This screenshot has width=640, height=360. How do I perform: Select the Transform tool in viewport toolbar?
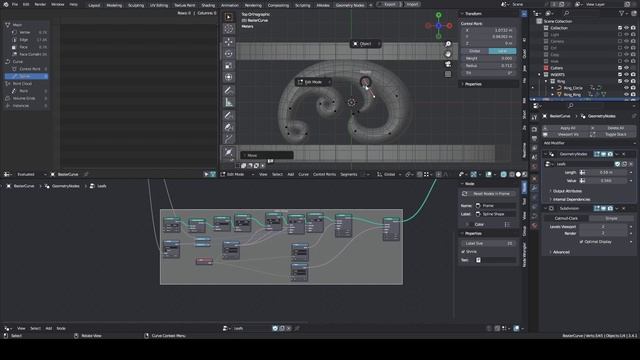tap(229, 77)
